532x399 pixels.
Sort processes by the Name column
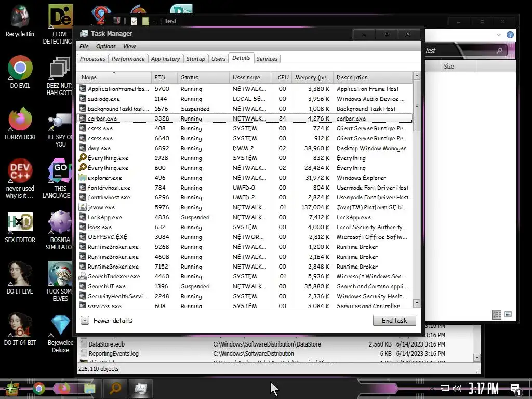(114, 77)
